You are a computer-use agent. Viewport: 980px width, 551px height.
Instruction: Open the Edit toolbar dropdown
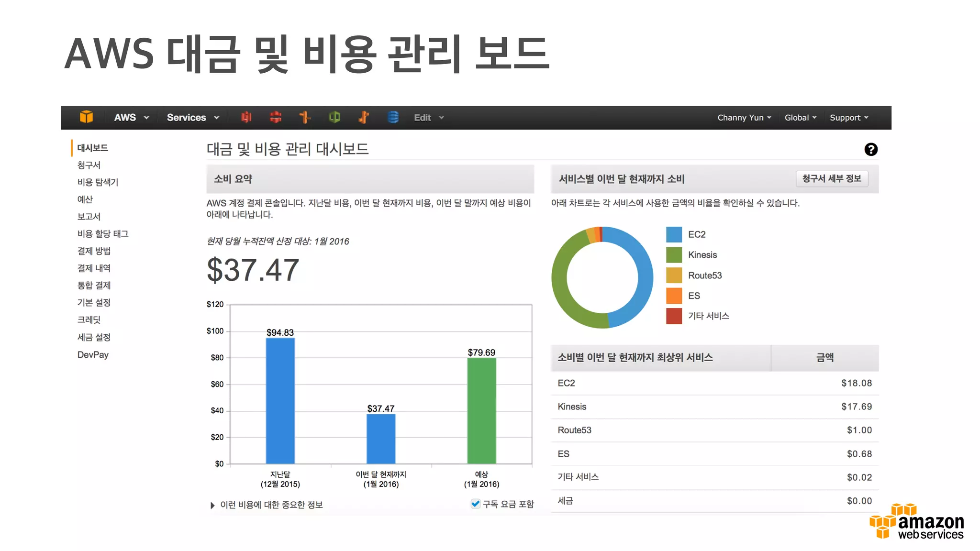tap(429, 118)
